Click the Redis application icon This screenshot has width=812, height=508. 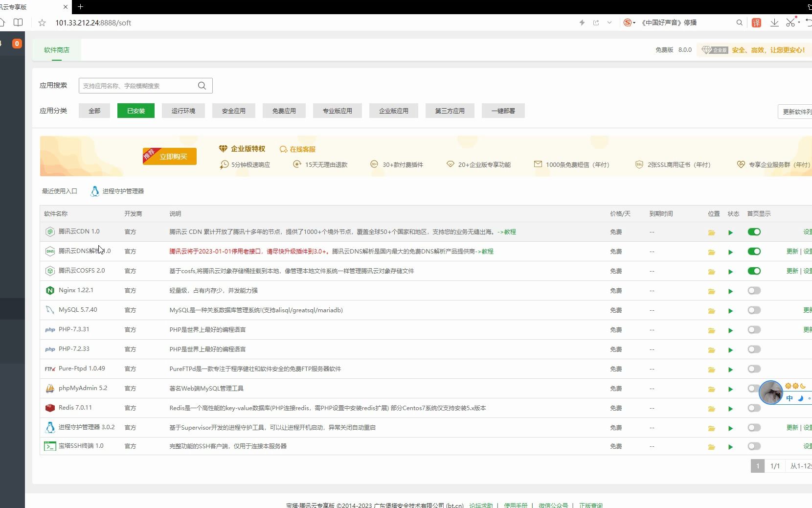[x=50, y=408]
